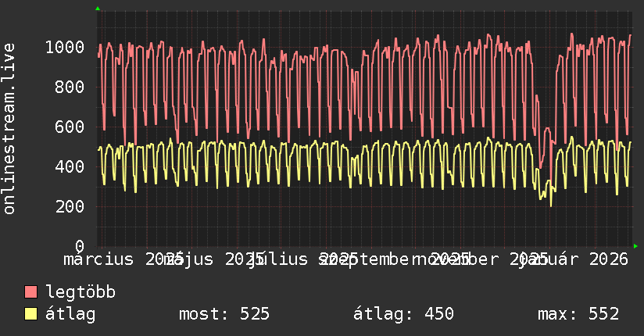
Task: Click the yellow átlag legend swatch
Action: [x=30, y=313]
